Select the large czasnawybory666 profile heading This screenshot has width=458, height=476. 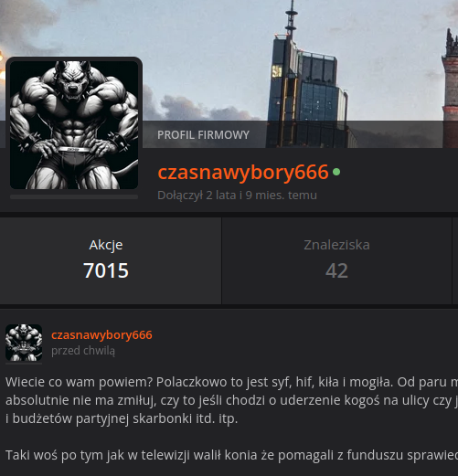243,172
